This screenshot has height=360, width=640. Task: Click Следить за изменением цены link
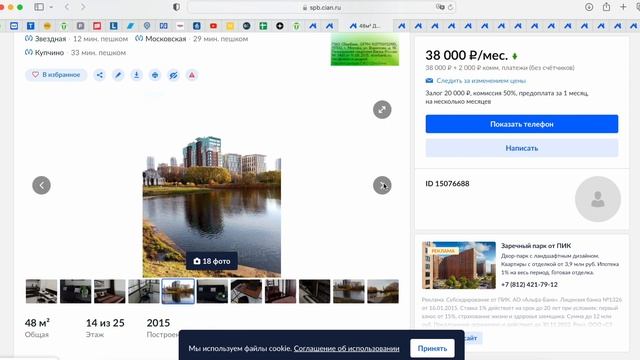coord(481,81)
